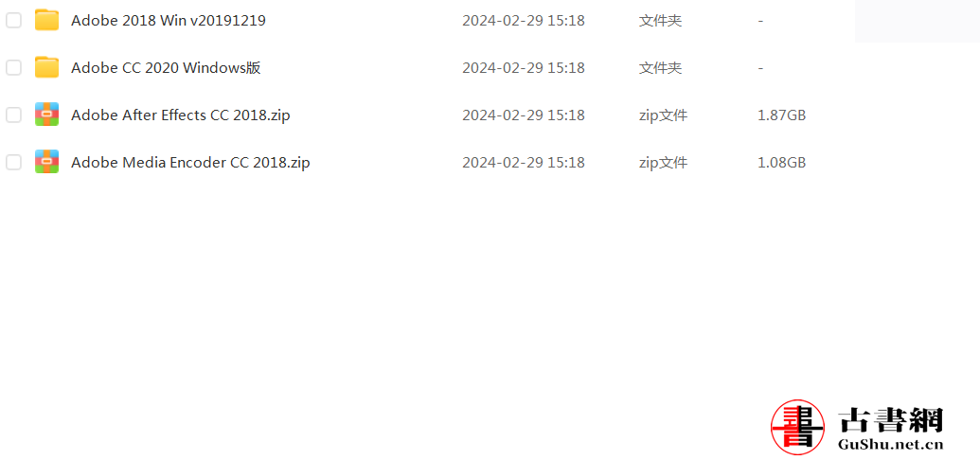
Task: Click the Adobe After Effects CC 2018.zip filename
Action: [x=181, y=115]
